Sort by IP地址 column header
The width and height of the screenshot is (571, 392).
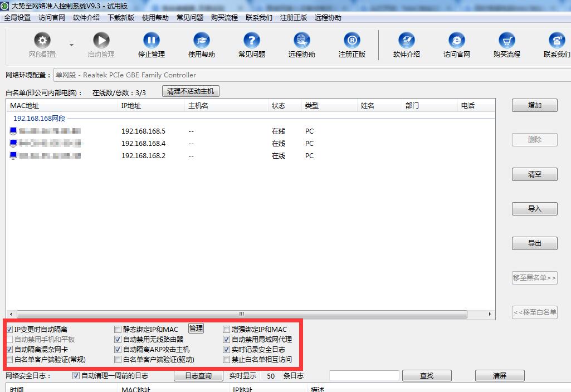152,106
